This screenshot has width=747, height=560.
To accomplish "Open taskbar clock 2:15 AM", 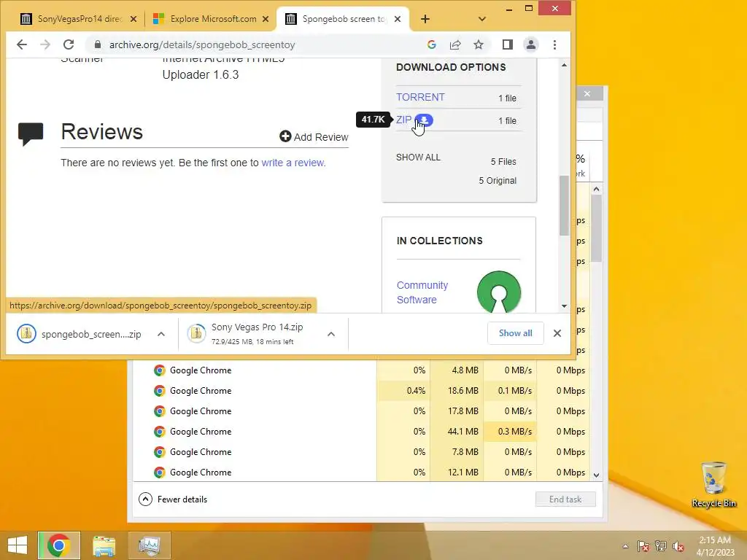I will coord(715,546).
